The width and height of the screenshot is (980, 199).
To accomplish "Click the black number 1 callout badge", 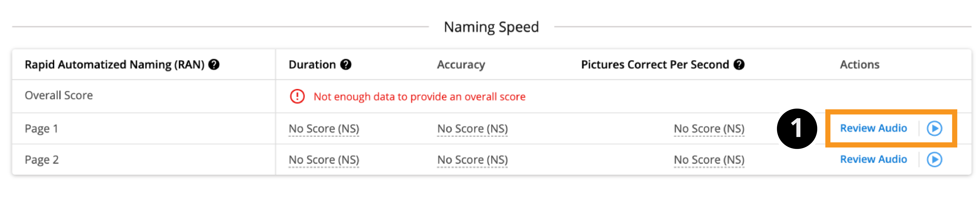I will coord(797,129).
